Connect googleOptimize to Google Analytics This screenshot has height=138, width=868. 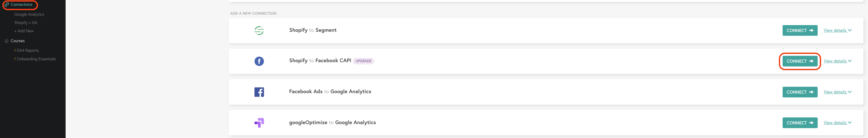pyautogui.click(x=800, y=123)
